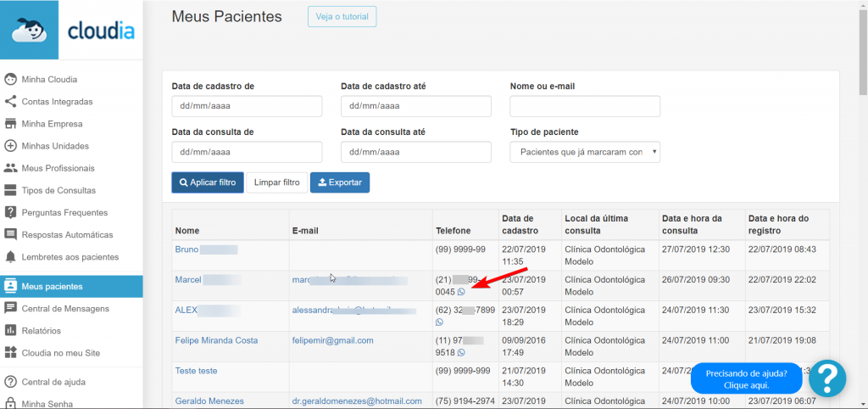Click the Minha Cloudia face icon
This screenshot has width=868, height=409.
point(10,79)
